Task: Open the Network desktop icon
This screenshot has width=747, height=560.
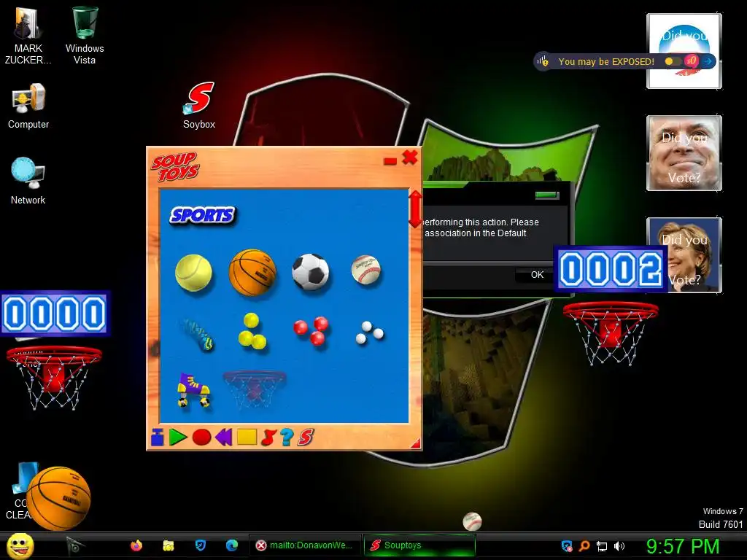Action: tap(28, 181)
